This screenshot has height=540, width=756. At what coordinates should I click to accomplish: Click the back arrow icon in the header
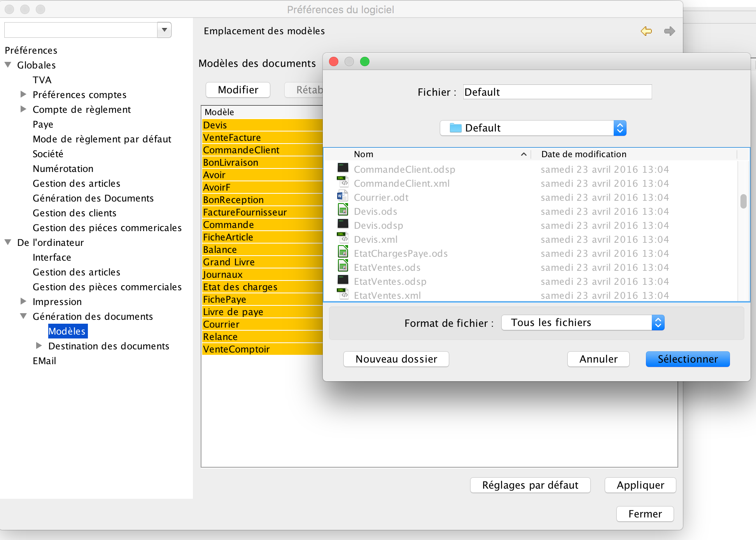[646, 31]
